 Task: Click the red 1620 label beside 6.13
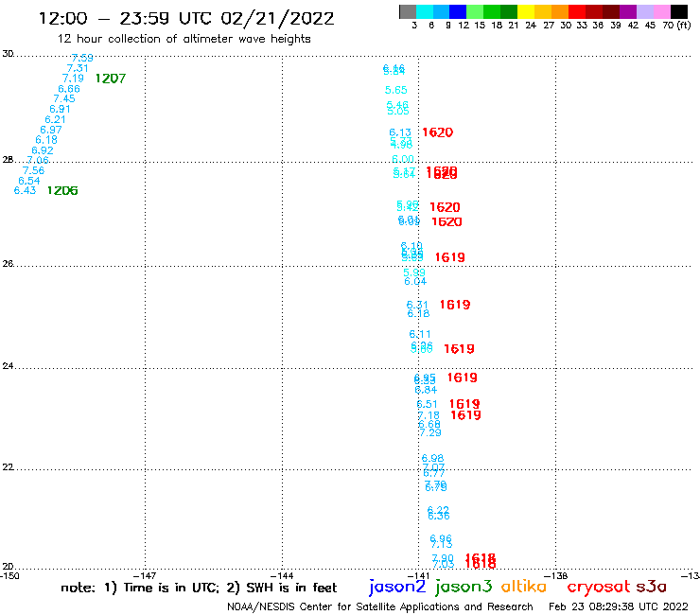(x=437, y=132)
